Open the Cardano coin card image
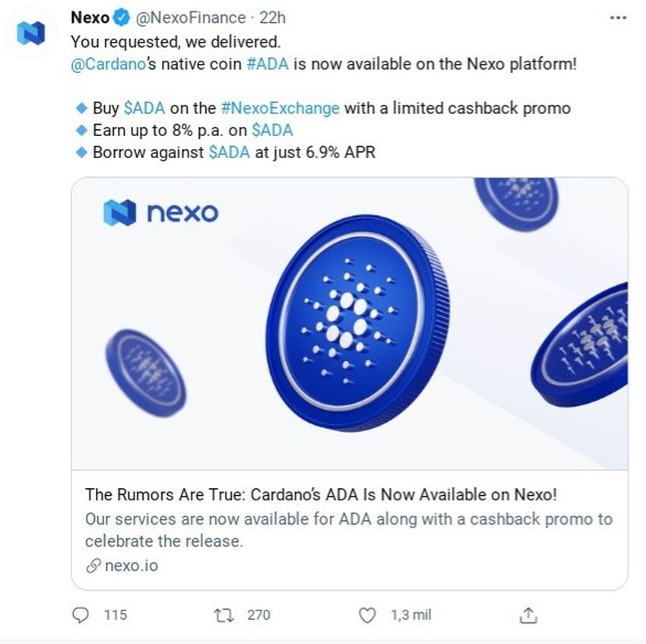Screen dimensions: 646x644 (350, 324)
